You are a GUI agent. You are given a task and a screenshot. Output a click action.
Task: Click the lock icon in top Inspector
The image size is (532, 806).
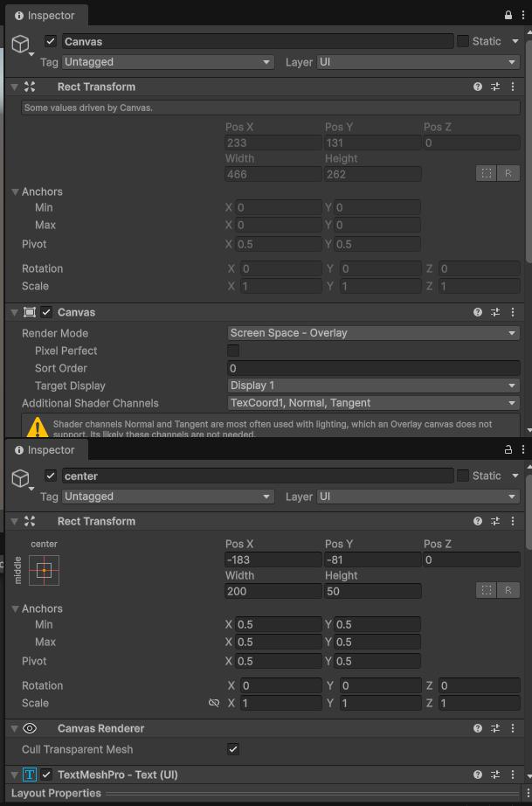508,15
